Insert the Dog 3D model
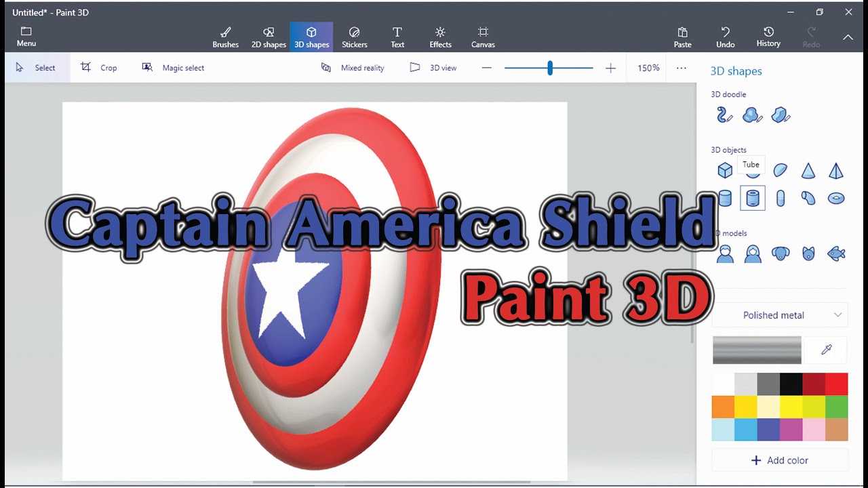This screenshot has width=868, height=488. (x=781, y=254)
